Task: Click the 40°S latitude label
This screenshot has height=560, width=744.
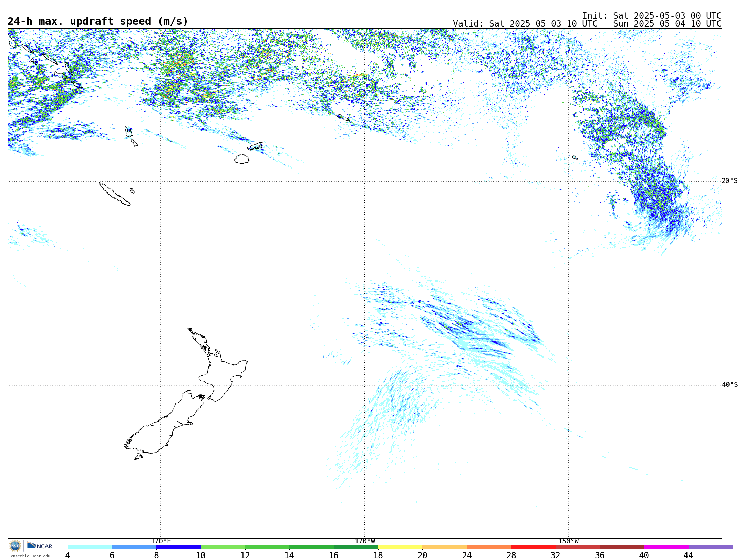Action: pos(730,385)
